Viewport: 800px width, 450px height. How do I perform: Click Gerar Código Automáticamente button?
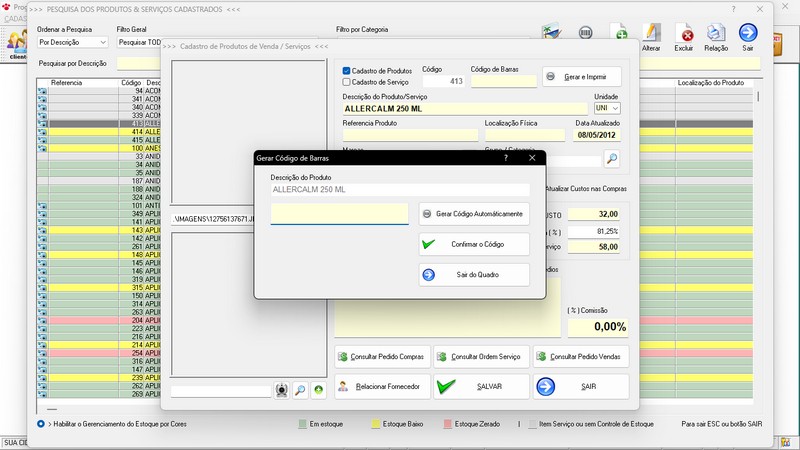click(474, 214)
